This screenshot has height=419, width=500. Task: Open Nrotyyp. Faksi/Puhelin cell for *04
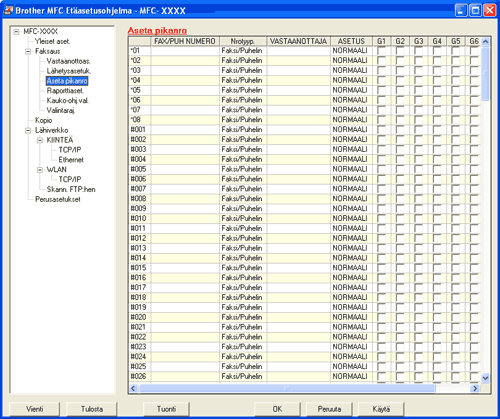click(243, 80)
